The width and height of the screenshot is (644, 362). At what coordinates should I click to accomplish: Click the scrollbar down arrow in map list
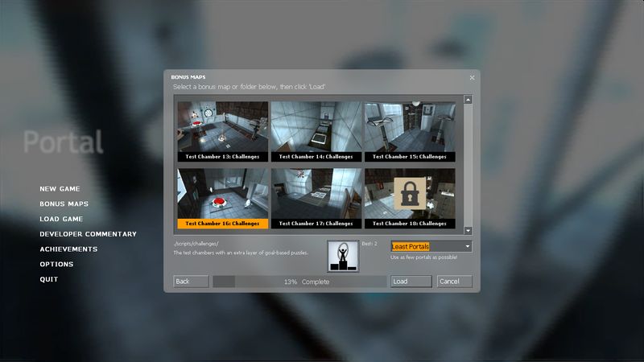(468, 230)
